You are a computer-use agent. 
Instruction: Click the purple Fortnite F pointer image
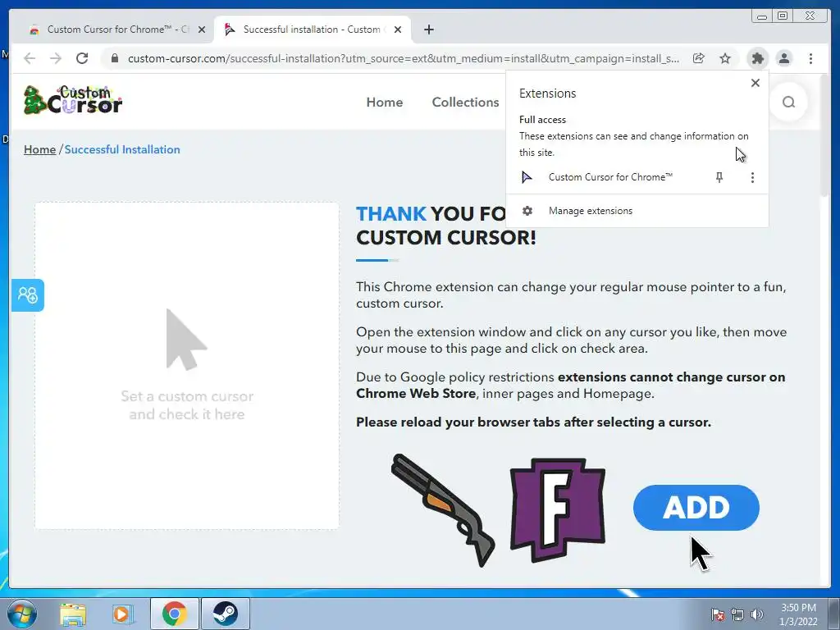[558, 509]
